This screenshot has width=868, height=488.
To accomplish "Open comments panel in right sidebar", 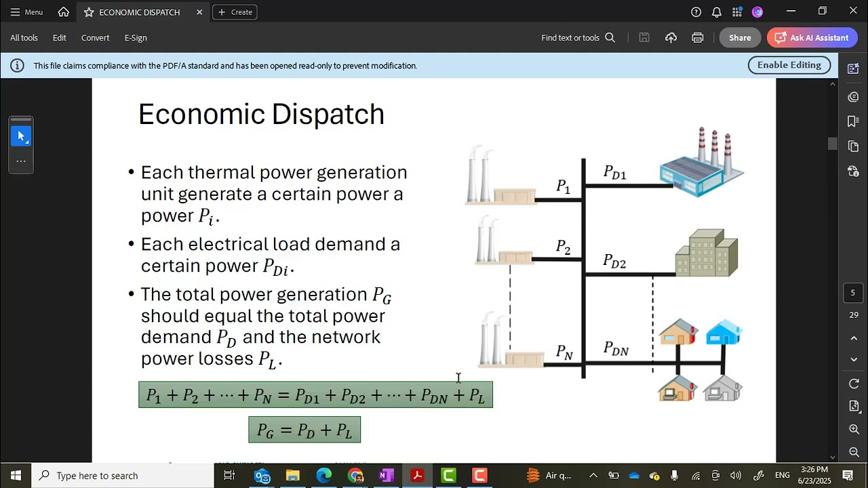I will [854, 97].
